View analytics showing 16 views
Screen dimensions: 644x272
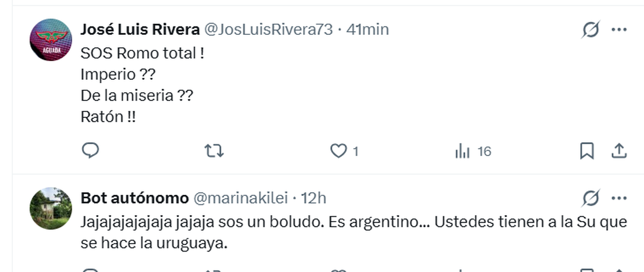[x=473, y=152]
